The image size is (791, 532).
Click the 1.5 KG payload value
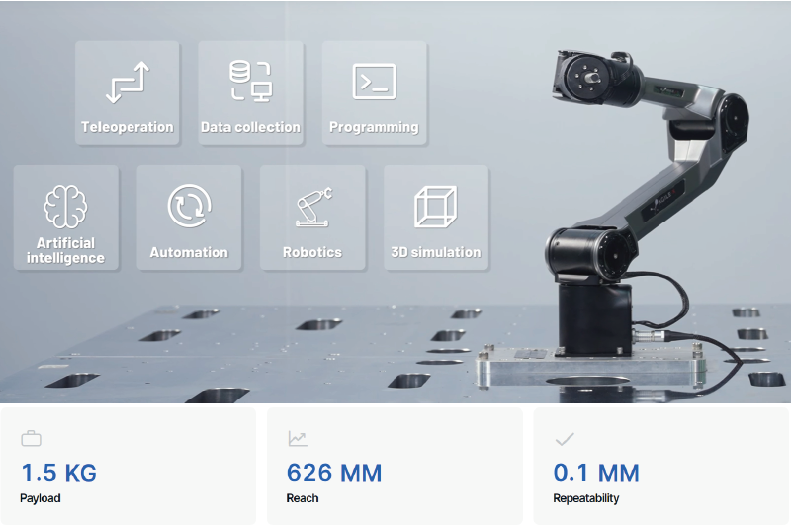58,473
